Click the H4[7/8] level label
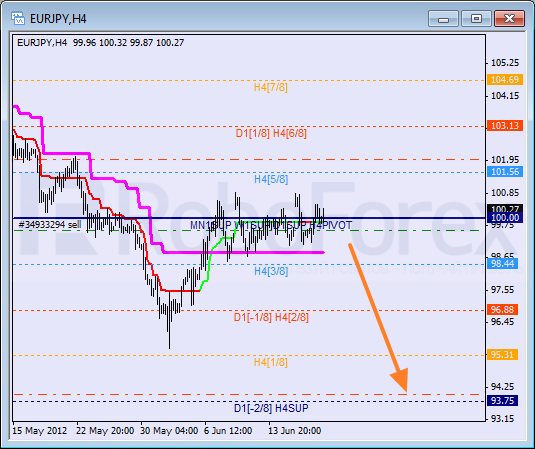The image size is (535, 449). point(271,87)
